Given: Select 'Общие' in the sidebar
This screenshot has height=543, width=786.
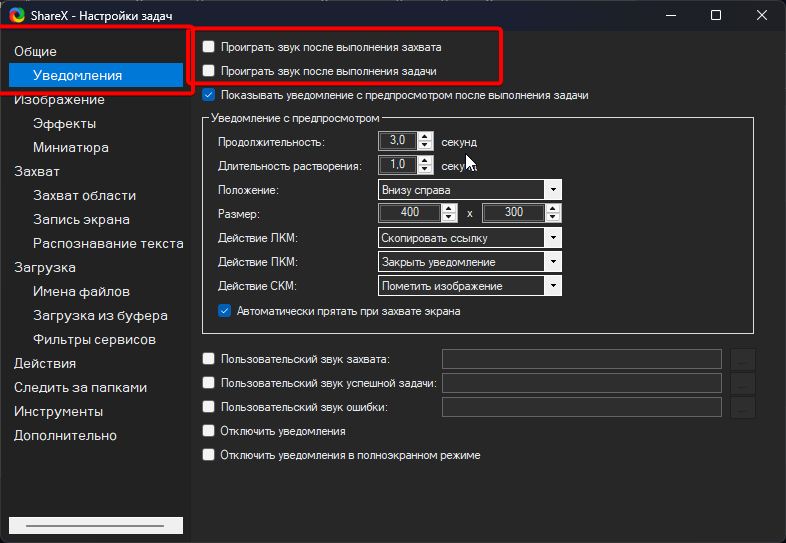Looking at the screenshot, I should coord(35,51).
